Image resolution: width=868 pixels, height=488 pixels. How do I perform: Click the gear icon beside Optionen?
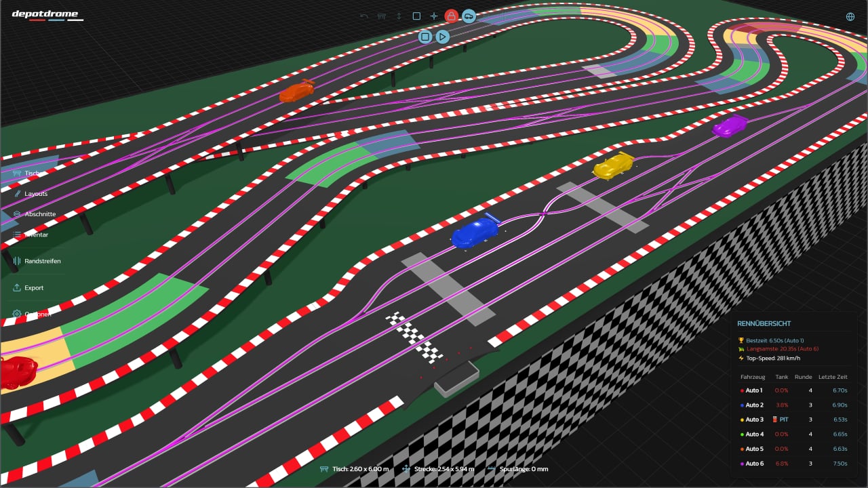[17, 314]
